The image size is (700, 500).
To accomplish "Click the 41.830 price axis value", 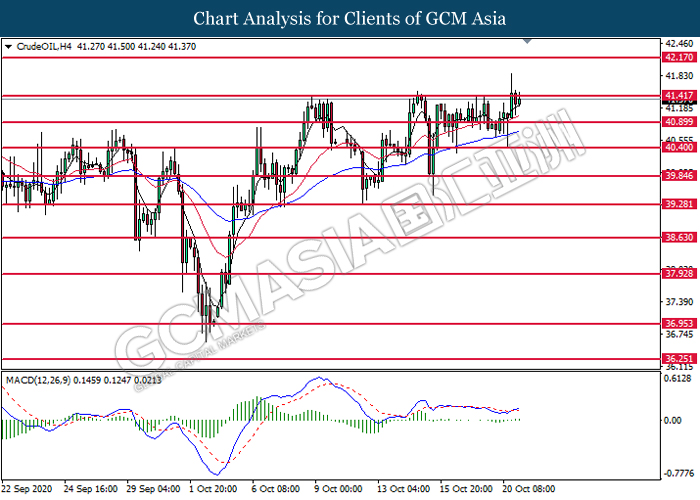I will click(679, 76).
